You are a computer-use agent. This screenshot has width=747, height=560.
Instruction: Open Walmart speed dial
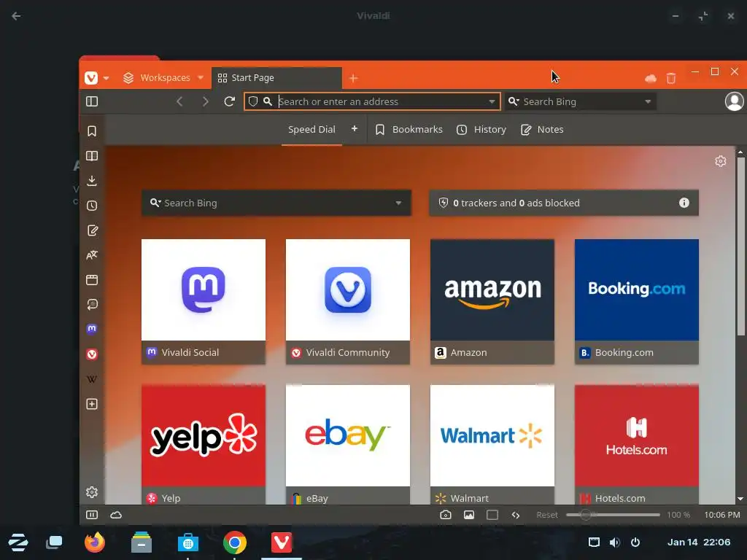pyautogui.click(x=492, y=444)
